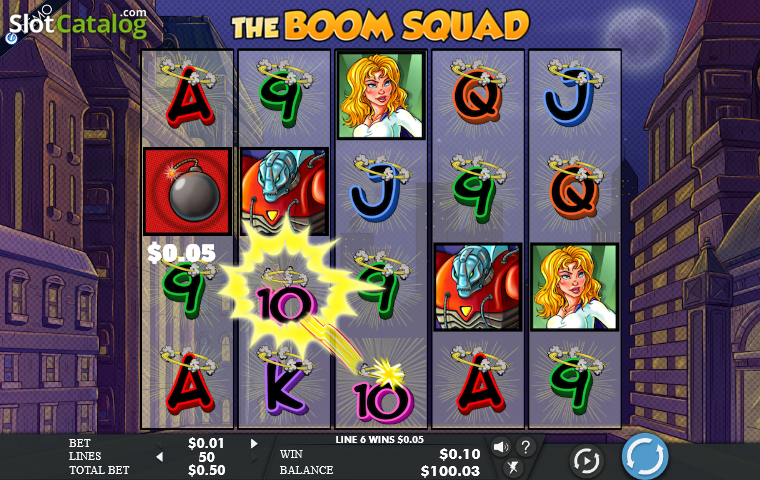Viewport: 760px width, 480px height.
Task: Decrease the bet with dimmed left arrow
Action: click(159, 443)
